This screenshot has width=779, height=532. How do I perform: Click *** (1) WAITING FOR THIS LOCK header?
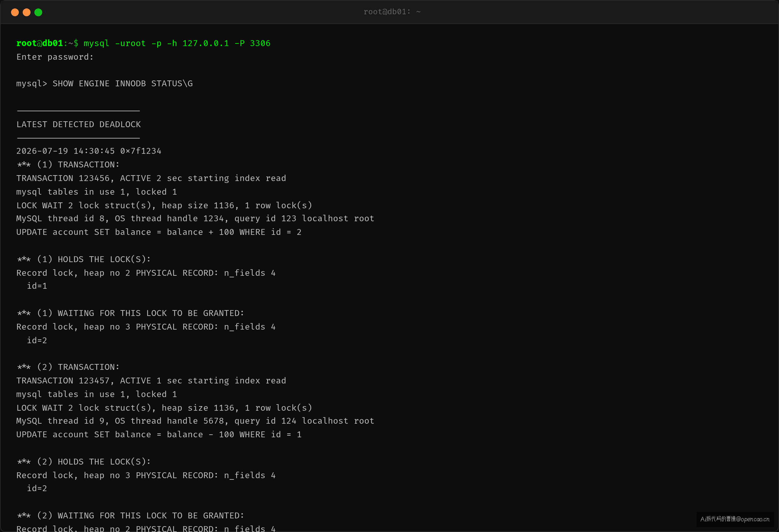[130, 313]
